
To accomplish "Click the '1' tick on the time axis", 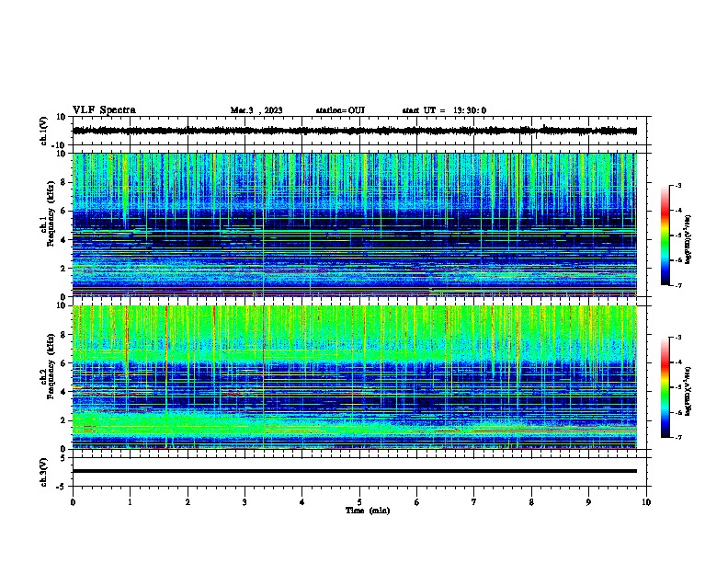I will [130, 502].
